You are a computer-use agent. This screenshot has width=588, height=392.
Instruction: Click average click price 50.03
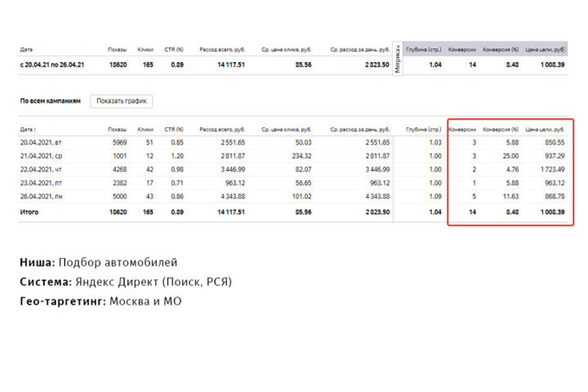click(x=303, y=143)
